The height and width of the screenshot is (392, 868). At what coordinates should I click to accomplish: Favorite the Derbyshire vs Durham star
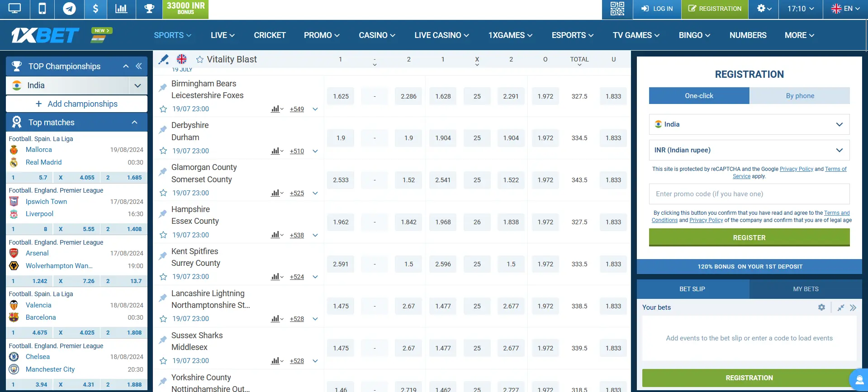tap(163, 151)
